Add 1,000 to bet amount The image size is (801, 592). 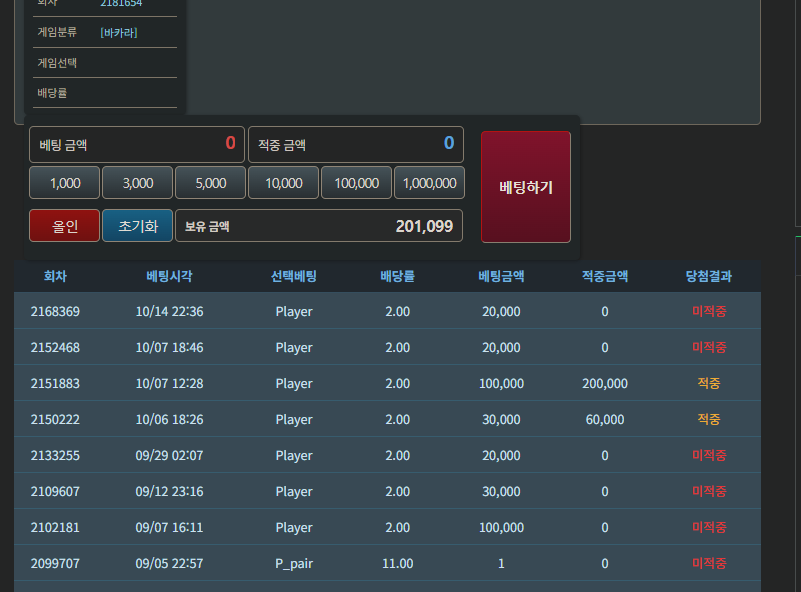coord(65,183)
